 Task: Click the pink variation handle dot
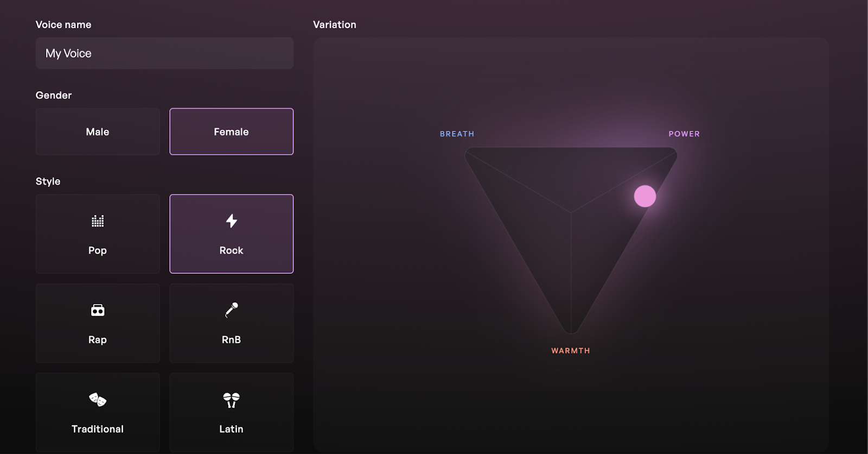click(645, 196)
